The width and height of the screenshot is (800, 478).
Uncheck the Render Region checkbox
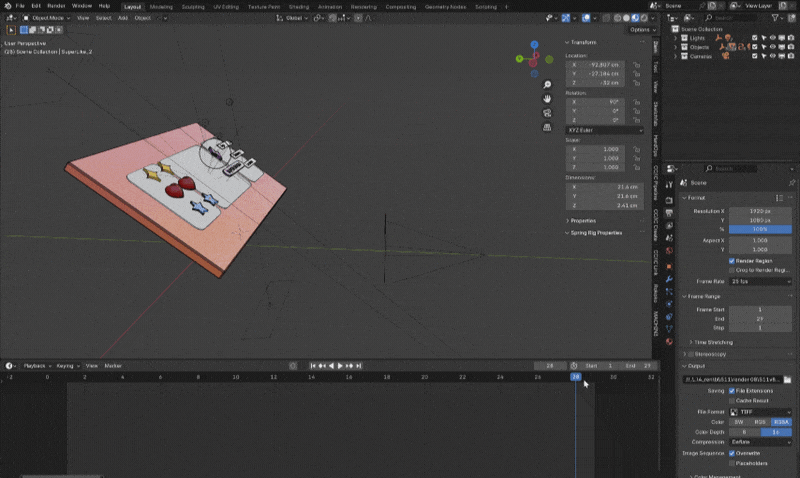click(x=731, y=260)
